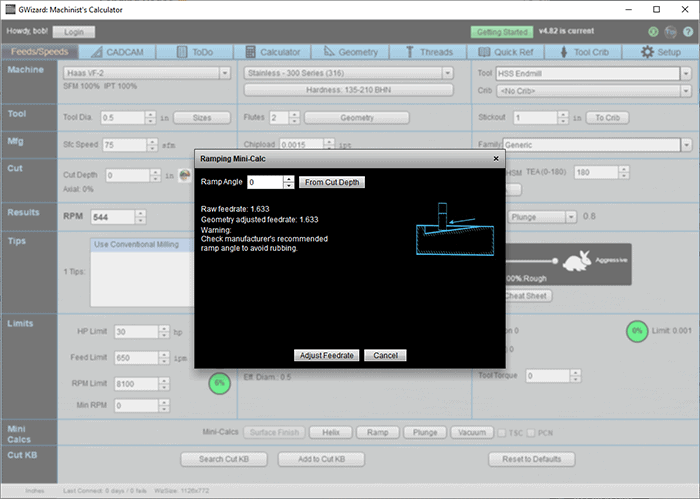The width and height of the screenshot is (700, 499).
Task: Close the Ramping Mini-Calc dialog
Action: tap(496, 158)
